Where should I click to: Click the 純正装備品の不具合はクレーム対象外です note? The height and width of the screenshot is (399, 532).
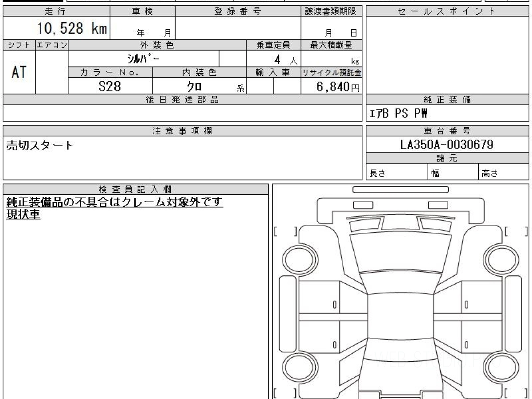[x=114, y=202]
